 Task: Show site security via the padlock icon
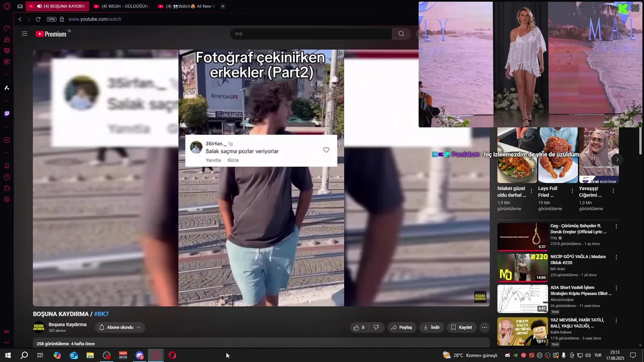click(62, 19)
